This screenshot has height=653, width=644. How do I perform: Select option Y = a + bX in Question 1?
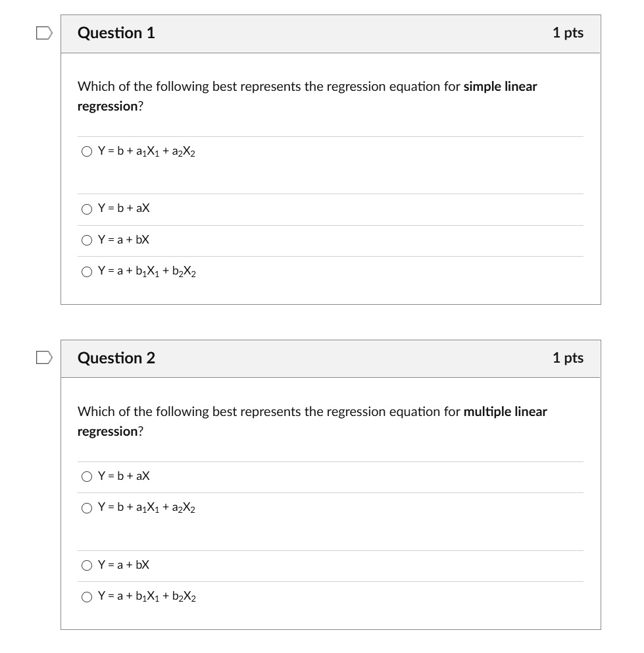tap(87, 240)
